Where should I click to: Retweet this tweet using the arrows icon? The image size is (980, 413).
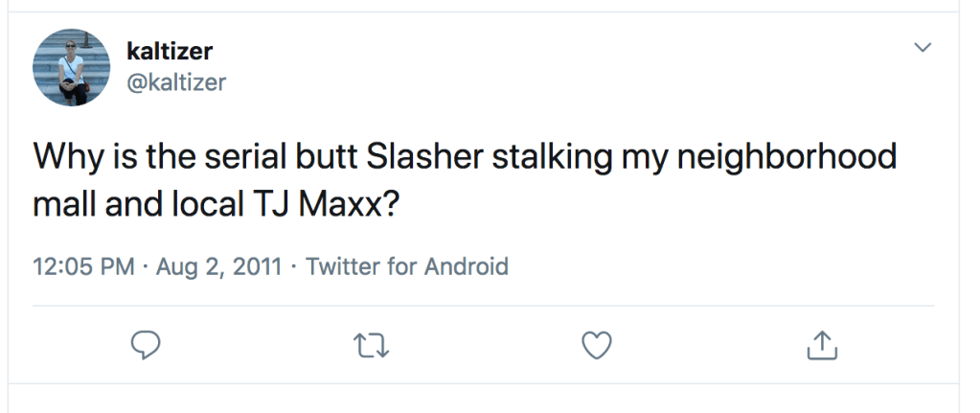coord(370,346)
